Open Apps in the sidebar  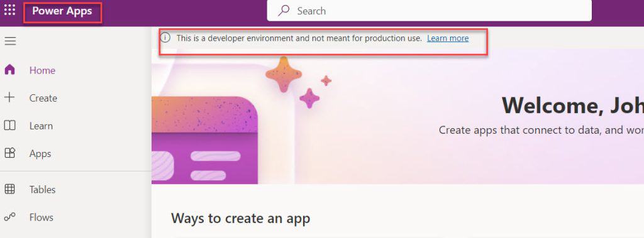pyautogui.click(x=40, y=154)
